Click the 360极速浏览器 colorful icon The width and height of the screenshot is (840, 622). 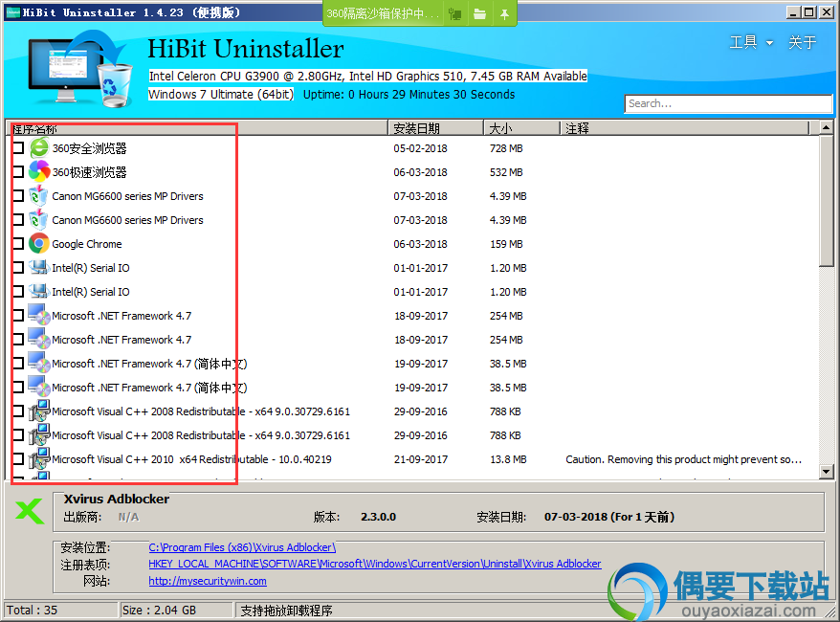click(39, 172)
